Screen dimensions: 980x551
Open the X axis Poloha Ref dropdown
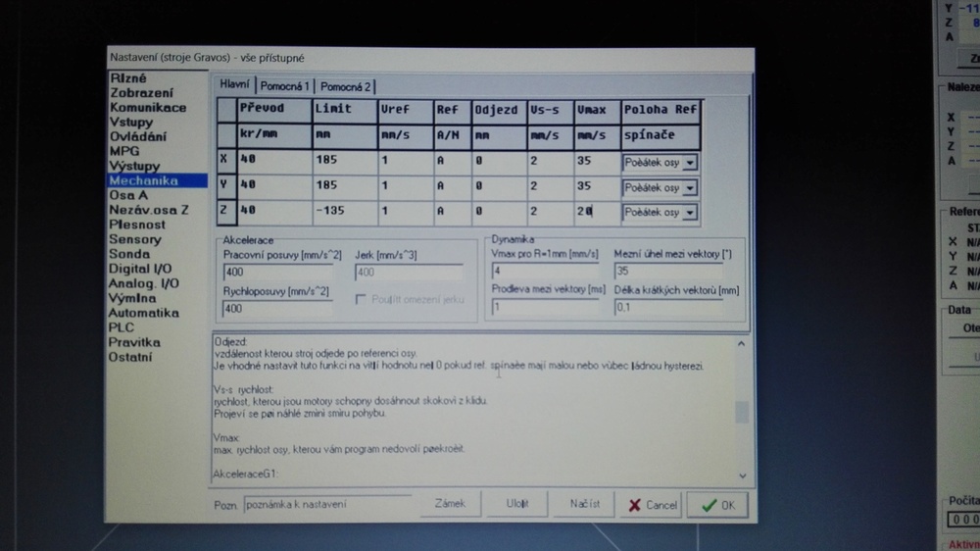689,162
